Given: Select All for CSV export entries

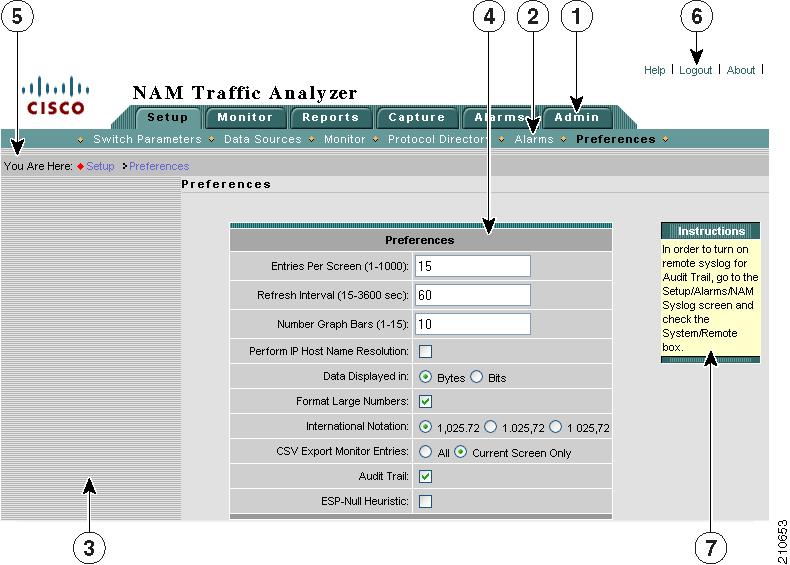Looking at the screenshot, I should tap(425, 452).
